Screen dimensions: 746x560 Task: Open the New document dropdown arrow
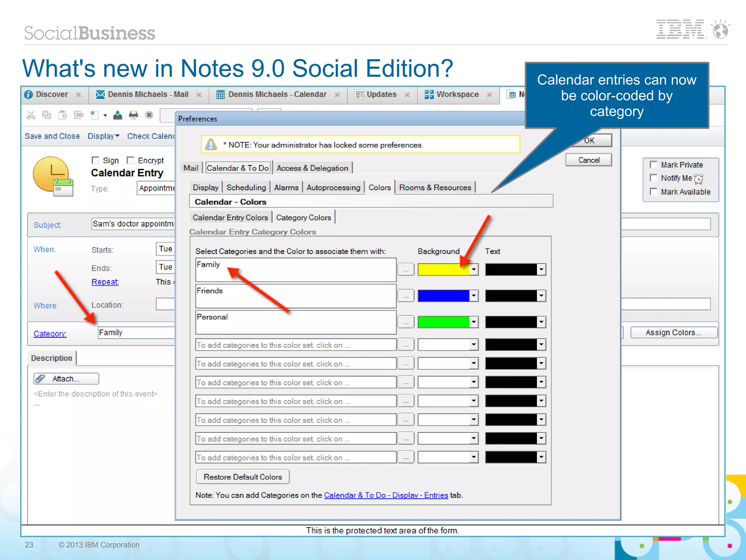105,115
